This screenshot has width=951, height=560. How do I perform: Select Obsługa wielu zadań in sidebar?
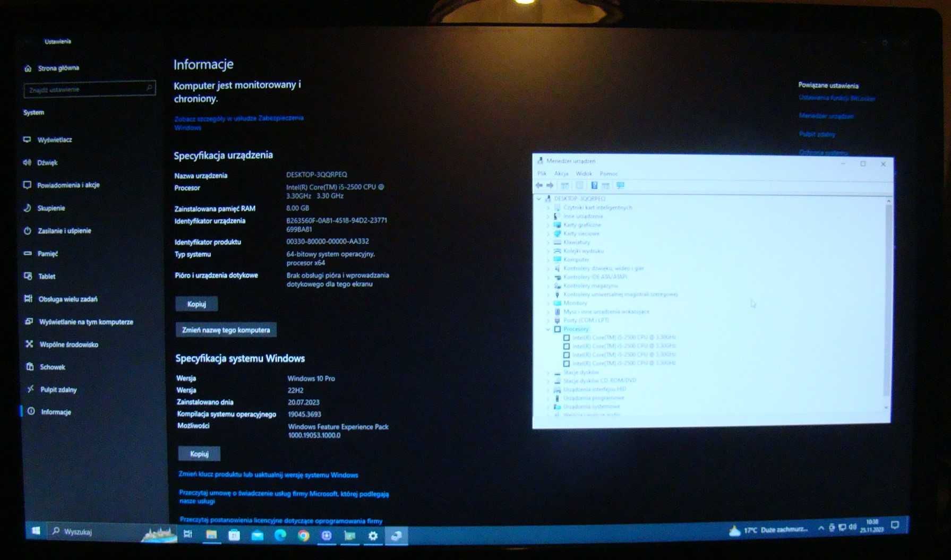click(68, 299)
